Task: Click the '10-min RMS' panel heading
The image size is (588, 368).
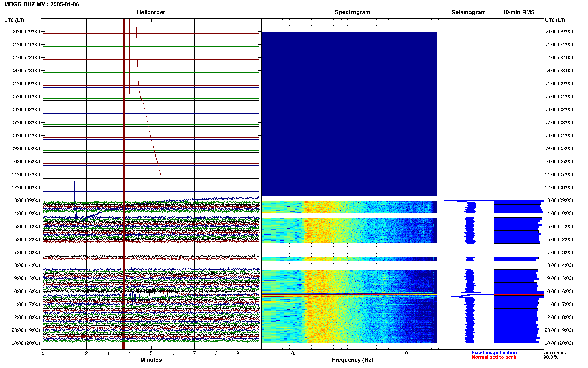Action: coord(518,12)
